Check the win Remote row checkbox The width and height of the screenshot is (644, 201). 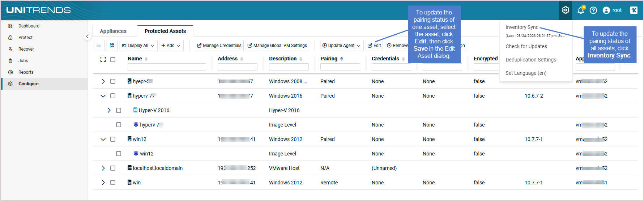(113, 183)
